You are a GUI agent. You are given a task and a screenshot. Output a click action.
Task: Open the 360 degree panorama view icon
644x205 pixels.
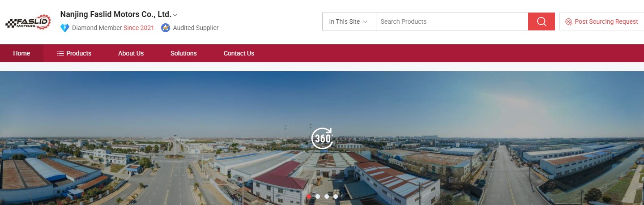pyautogui.click(x=322, y=138)
